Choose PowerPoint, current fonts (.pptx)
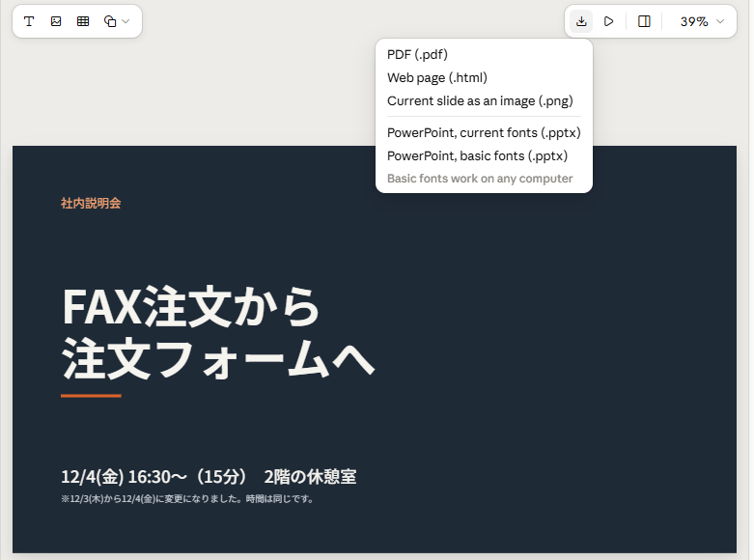This screenshot has width=754, height=560. (x=484, y=132)
